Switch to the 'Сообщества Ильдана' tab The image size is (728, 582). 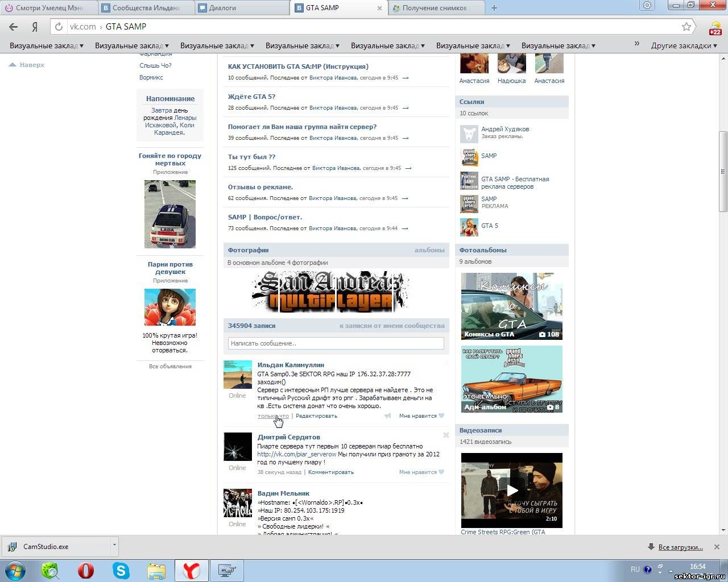[145, 8]
